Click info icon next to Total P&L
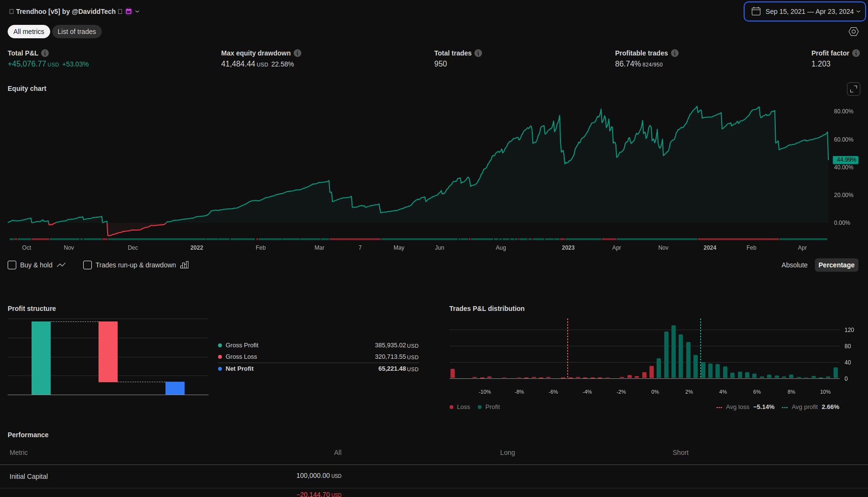Screen dimensions: 868x497 tap(45, 53)
